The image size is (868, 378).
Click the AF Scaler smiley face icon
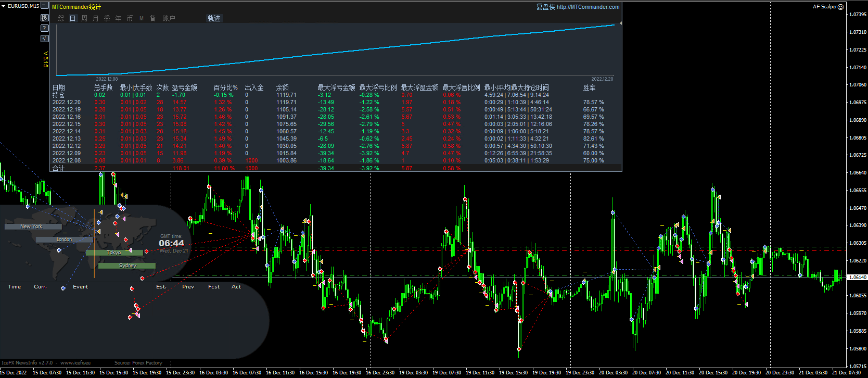click(841, 7)
